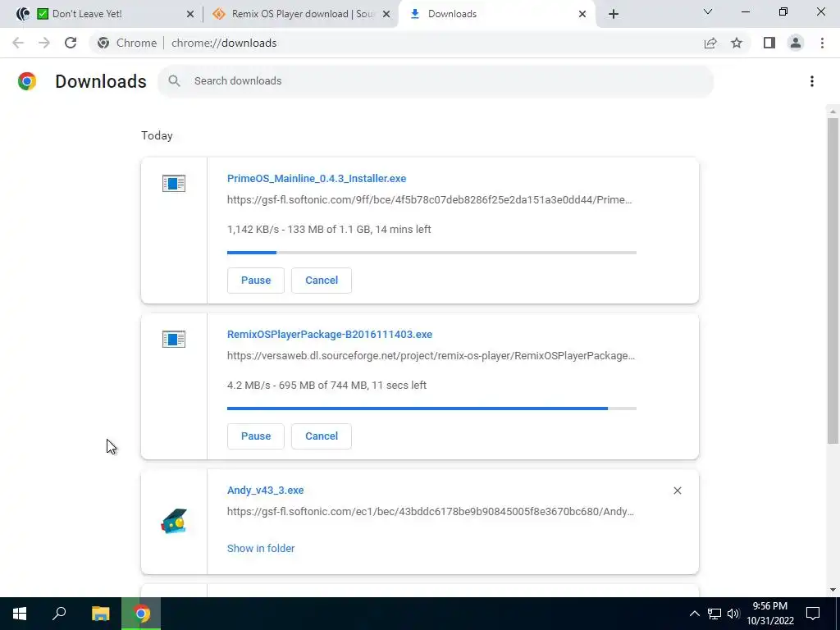840x630 pixels.
Task: Open the PrimeOS_Mainline_0.4.3_Installer.exe link
Action: pos(317,178)
